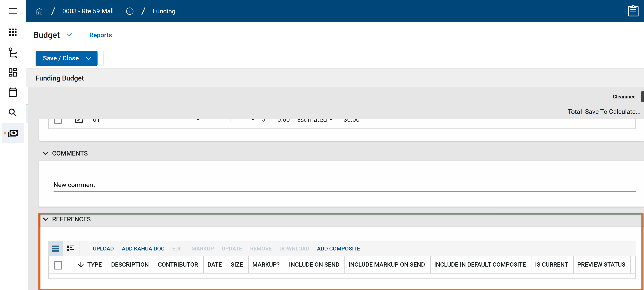
Task: Open the apps grid launcher
Action: [13, 32]
